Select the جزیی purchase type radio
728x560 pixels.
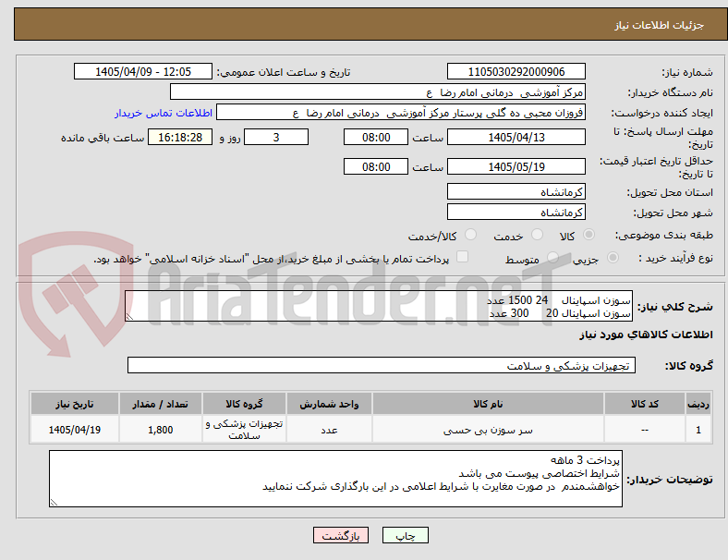613,257
